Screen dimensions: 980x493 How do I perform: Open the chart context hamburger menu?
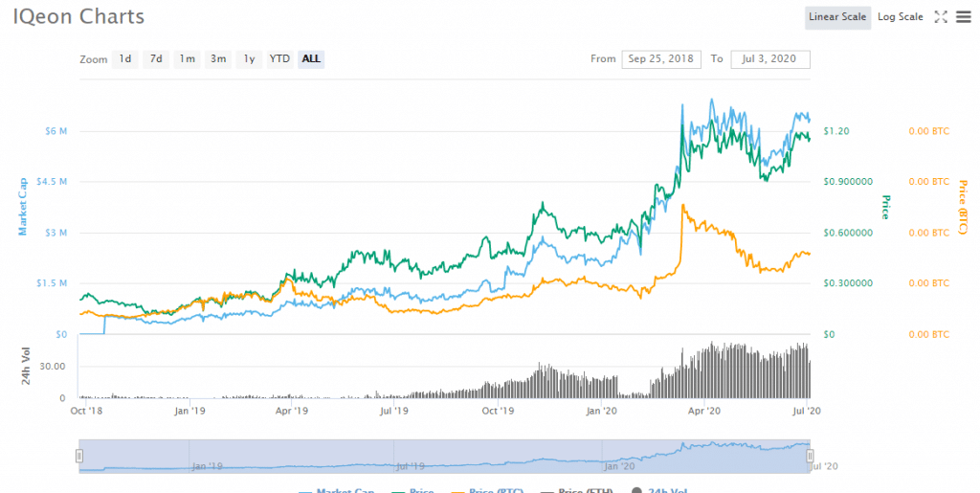coord(963,17)
